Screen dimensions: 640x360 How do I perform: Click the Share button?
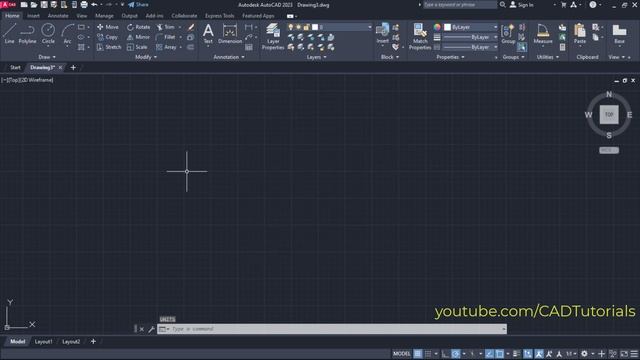pyautogui.click(x=138, y=5)
